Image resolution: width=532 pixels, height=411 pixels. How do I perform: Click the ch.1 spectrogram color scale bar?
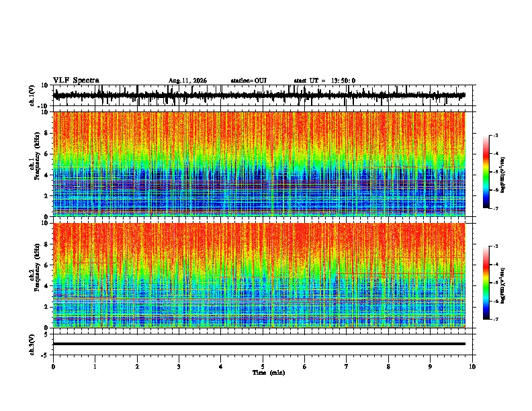coord(486,172)
